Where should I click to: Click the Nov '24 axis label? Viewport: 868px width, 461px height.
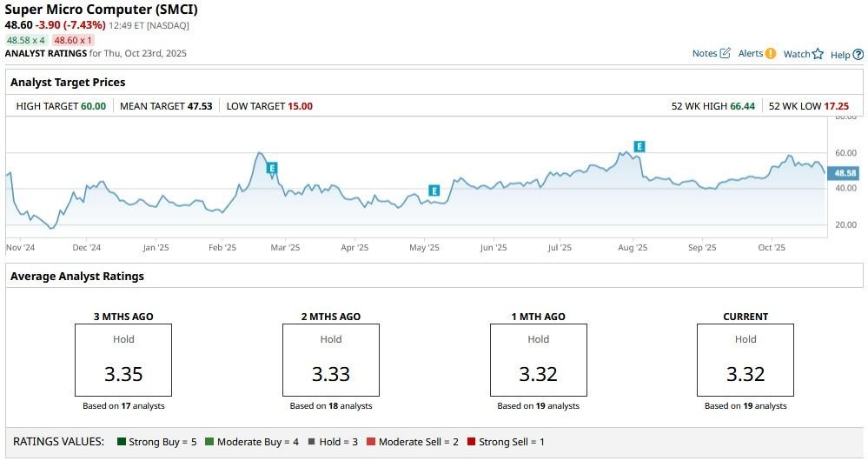(x=21, y=248)
